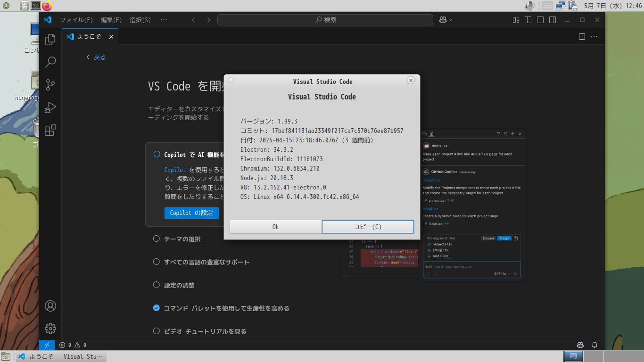The image size is (644, 362).
Task: Tick the ビデオ チュートリアルを見る step circle
Action: (157, 331)
